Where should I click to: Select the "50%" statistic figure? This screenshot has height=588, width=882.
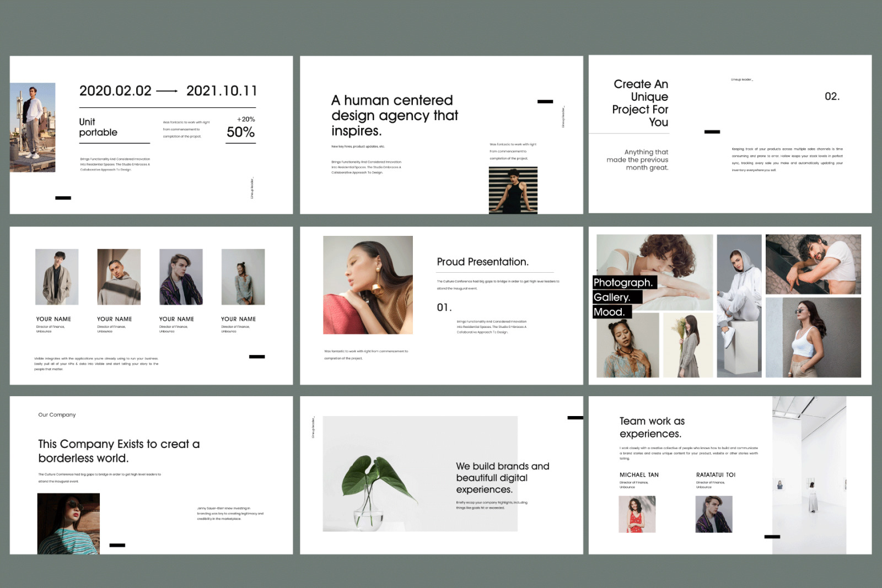pos(240,132)
